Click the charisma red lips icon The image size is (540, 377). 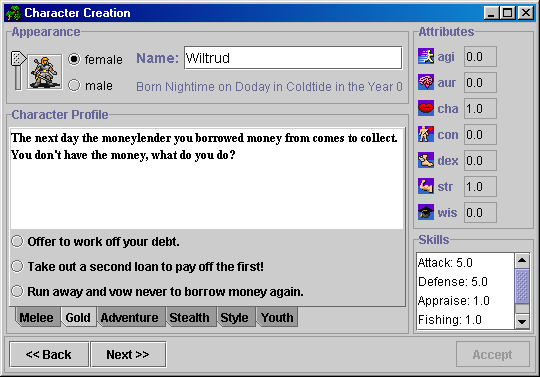(426, 108)
